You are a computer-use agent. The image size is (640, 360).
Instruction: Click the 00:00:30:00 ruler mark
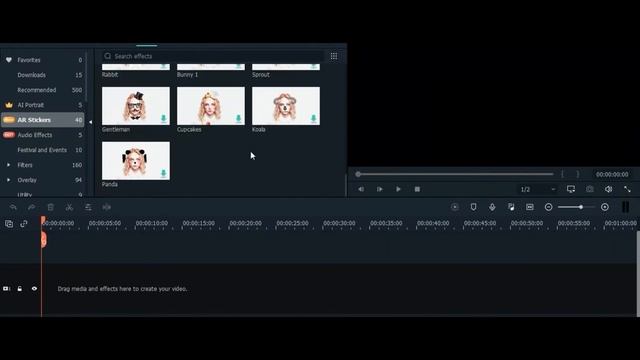339,223
